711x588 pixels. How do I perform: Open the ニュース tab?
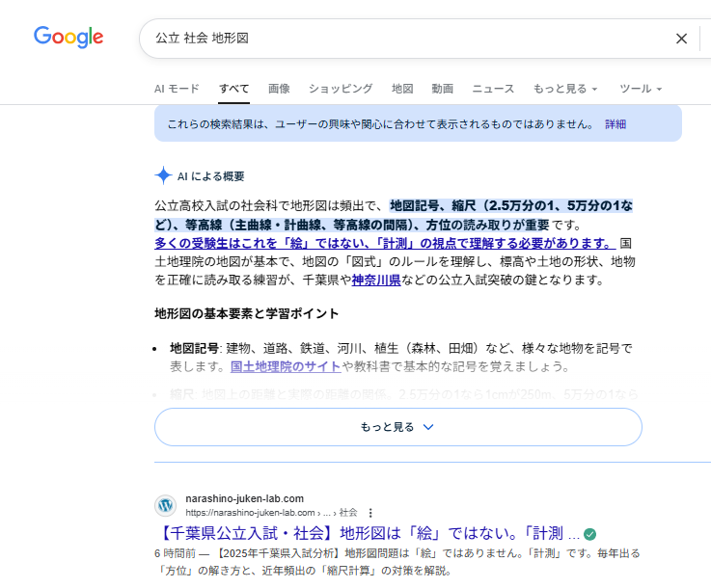[493, 89]
